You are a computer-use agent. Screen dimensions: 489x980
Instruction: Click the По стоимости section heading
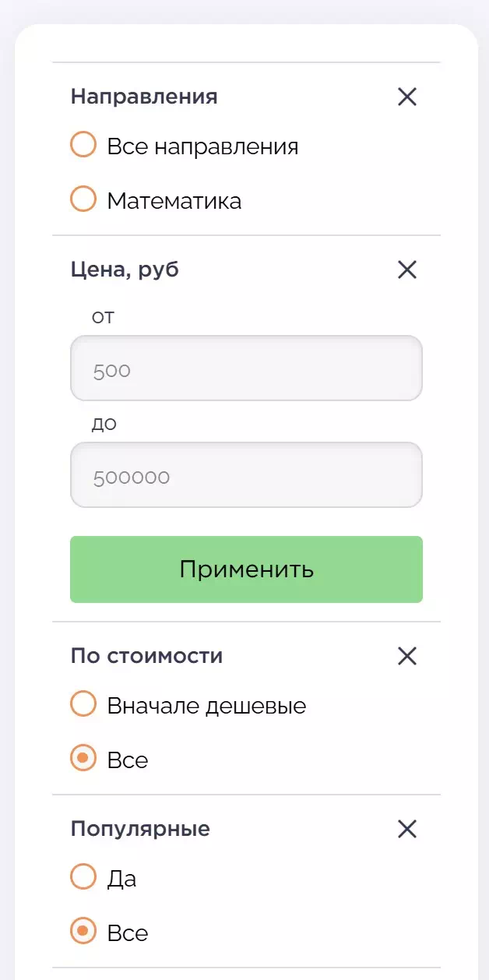(x=146, y=657)
